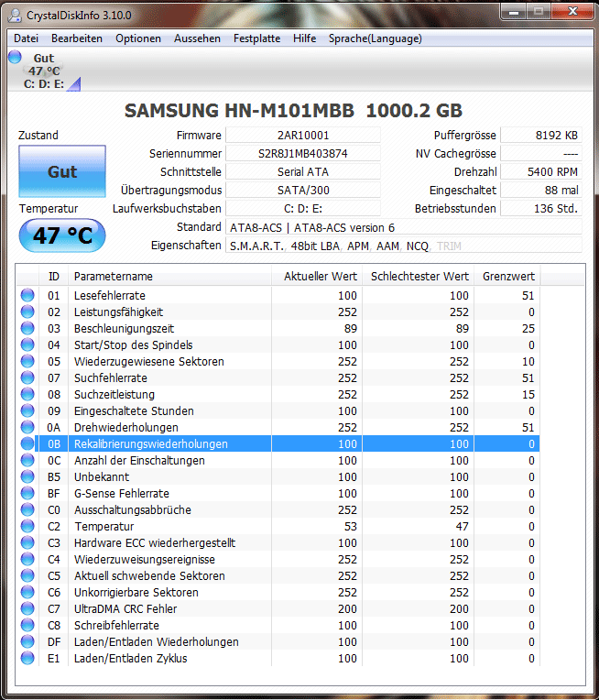Click the CrystalDiskInfo title bar app icon
Viewport: 599px width, 700px height.
pos(15,16)
